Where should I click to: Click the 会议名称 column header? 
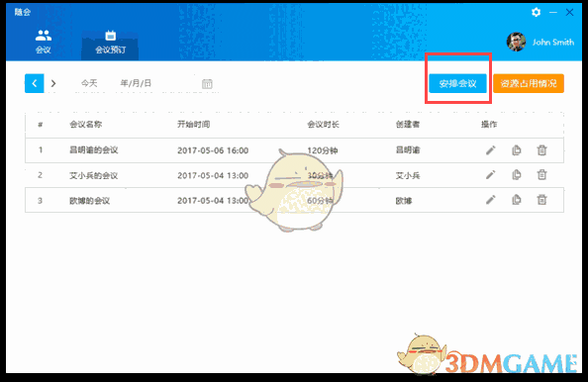pos(86,125)
